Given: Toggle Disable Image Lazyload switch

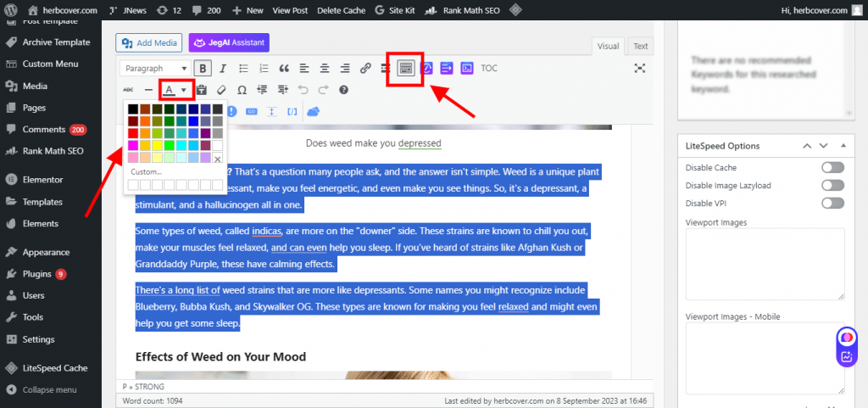Looking at the screenshot, I should 832,186.
